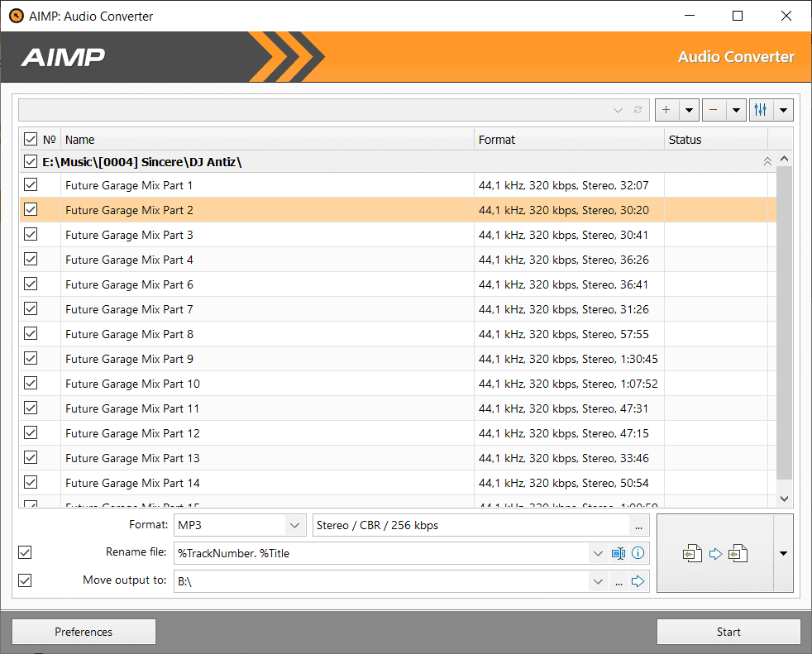Select row Future Garage Mix Part 10

(398, 384)
